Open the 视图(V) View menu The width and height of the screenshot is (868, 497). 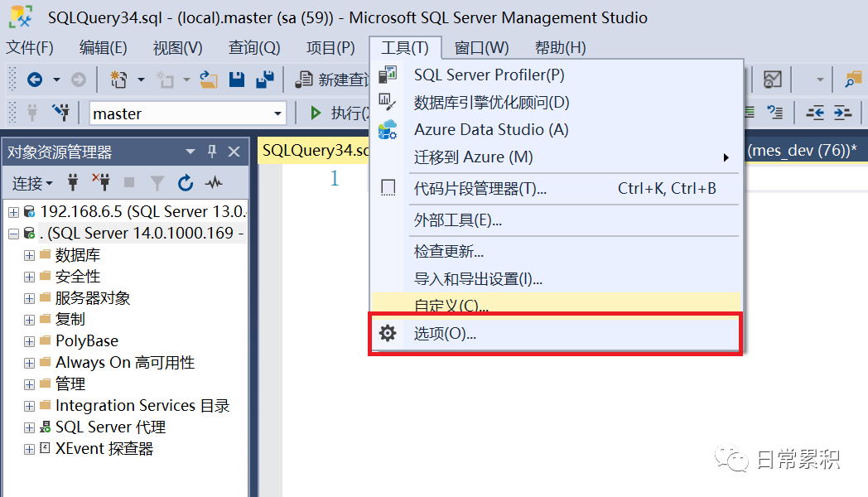[x=178, y=47]
